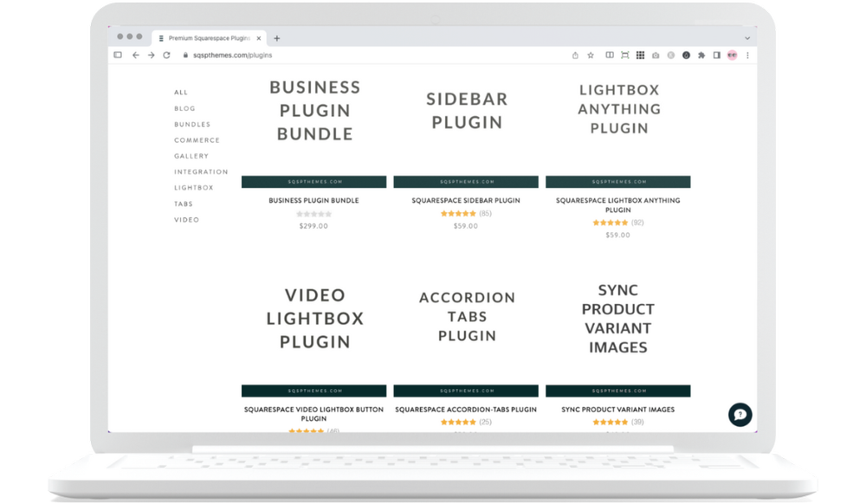Image resolution: width=866 pixels, height=504 pixels.
Task: Open the Sidebar Plugin product image
Action: (466, 127)
